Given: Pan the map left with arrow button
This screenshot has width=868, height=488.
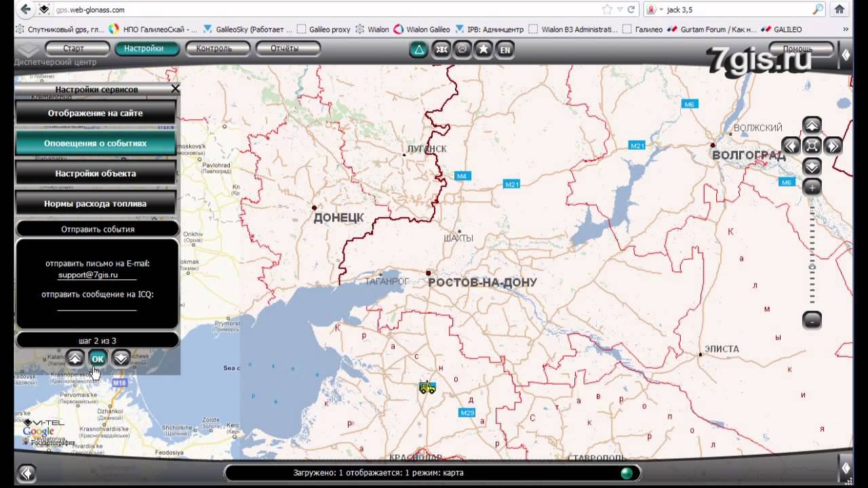Looking at the screenshot, I should pos(791,146).
